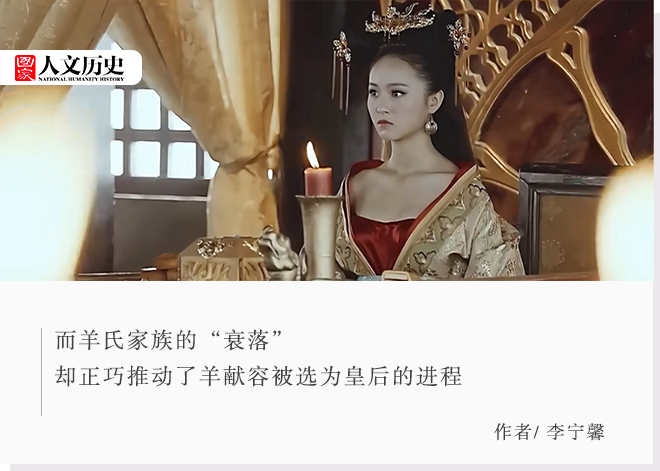Click the ornate golden jewelry box
Screen dimensions: 660x471
tap(223, 258)
